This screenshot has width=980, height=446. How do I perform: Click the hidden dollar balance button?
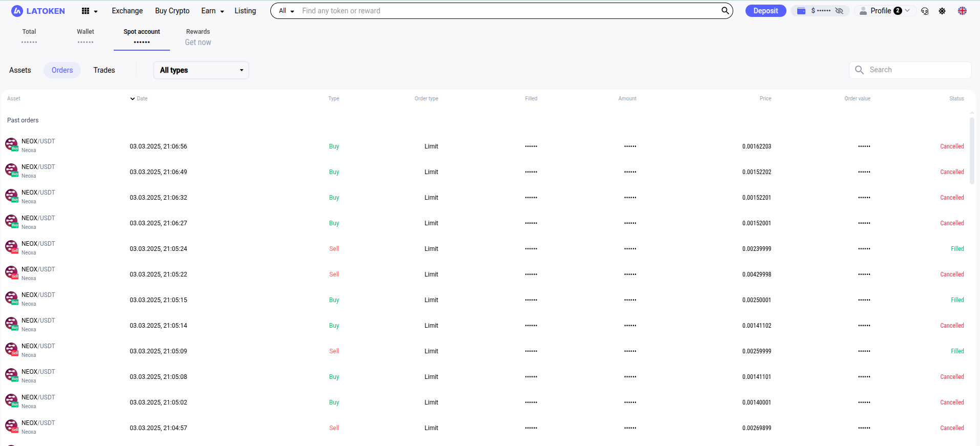821,11
